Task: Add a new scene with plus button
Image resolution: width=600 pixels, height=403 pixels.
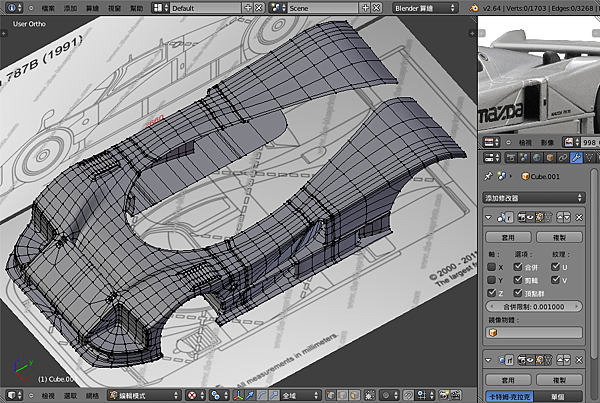Action: click(x=365, y=8)
